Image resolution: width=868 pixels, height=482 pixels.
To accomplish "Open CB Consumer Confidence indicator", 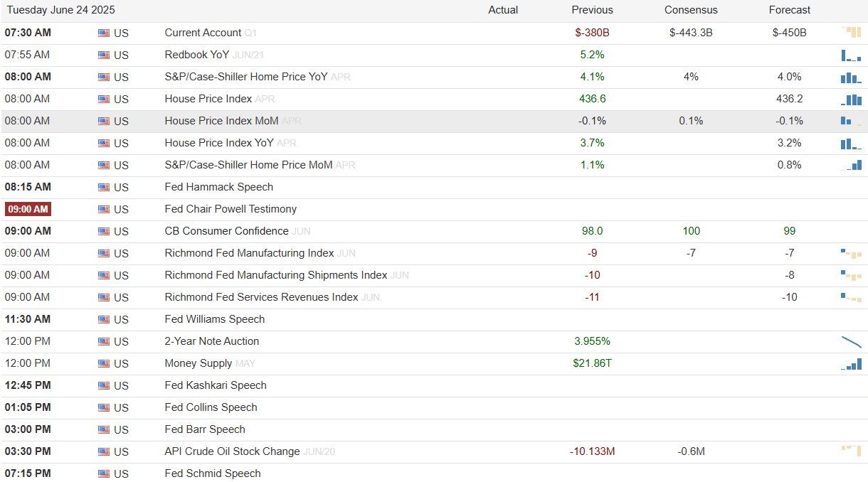I will (x=226, y=231).
